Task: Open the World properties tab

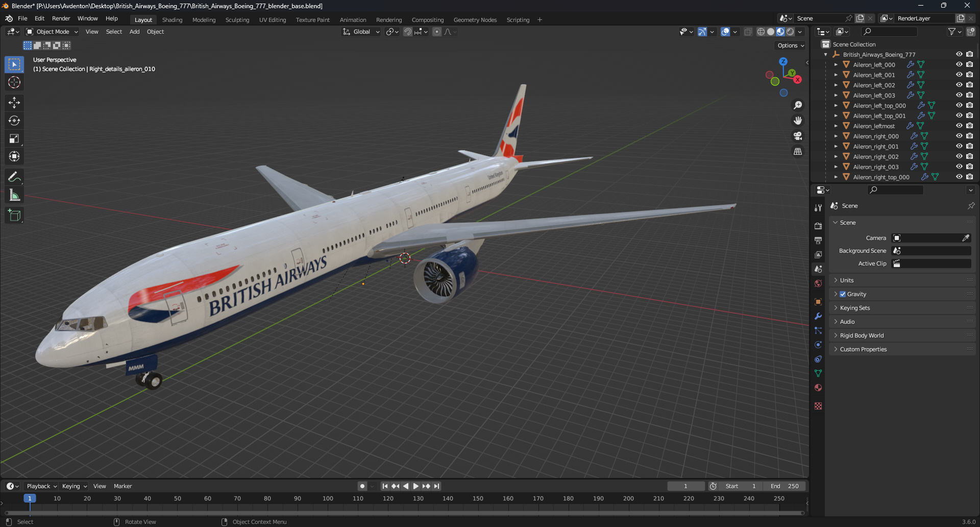Action: coord(818,283)
